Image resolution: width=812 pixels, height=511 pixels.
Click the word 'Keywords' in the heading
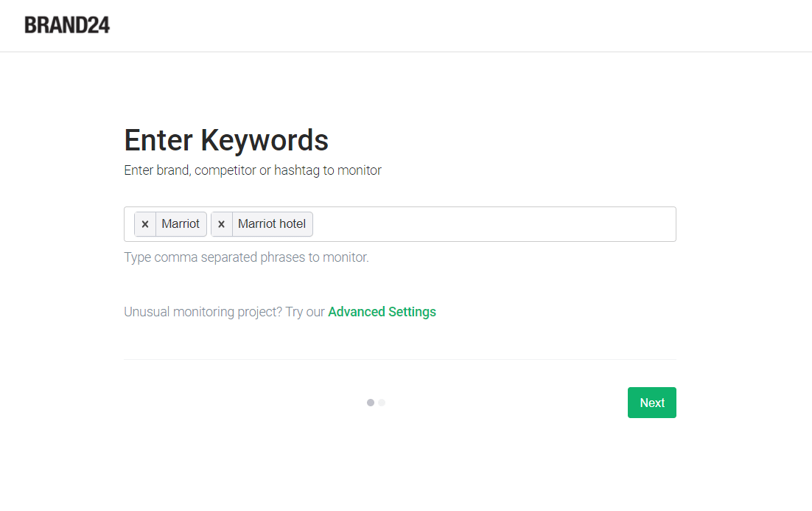click(x=265, y=140)
